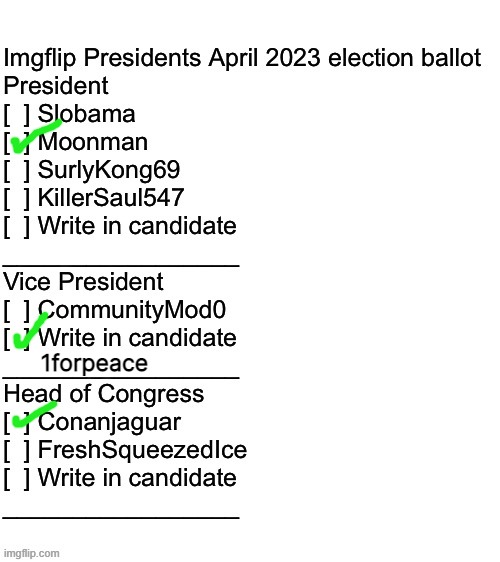This screenshot has height=562, width=500.
Task: Check Head of Congress Write in checkbox
Action: [16, 479]
